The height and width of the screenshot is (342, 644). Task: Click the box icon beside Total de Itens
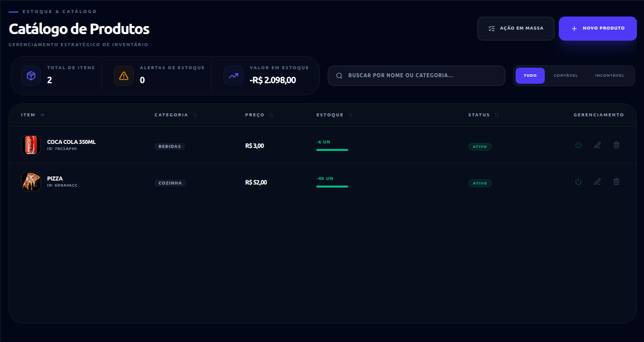31,76
